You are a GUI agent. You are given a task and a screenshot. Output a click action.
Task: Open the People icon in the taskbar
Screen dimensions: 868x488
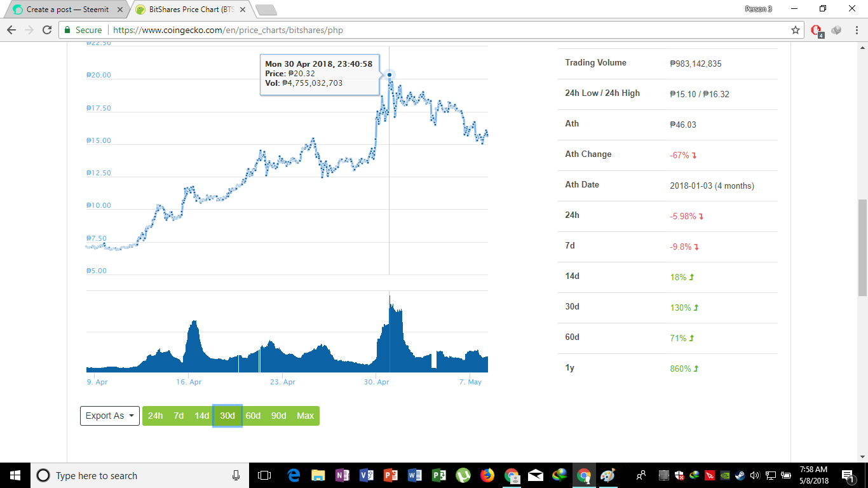[641, 475]
